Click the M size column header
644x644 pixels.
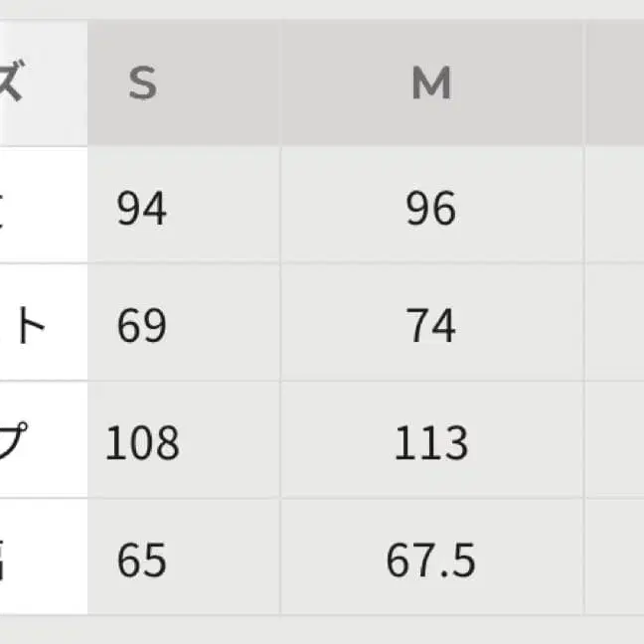pos(431,84)
